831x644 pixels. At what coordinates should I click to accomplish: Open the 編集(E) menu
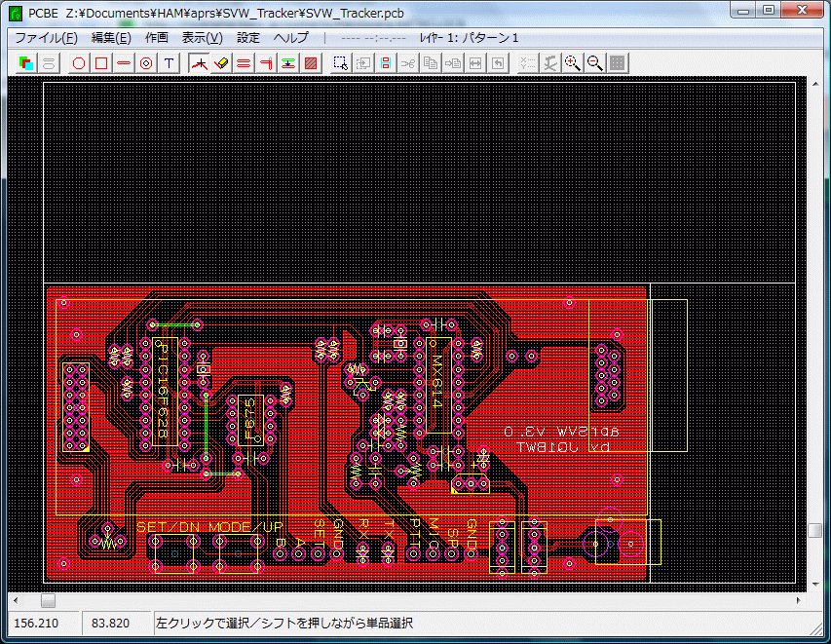(110, 38)
